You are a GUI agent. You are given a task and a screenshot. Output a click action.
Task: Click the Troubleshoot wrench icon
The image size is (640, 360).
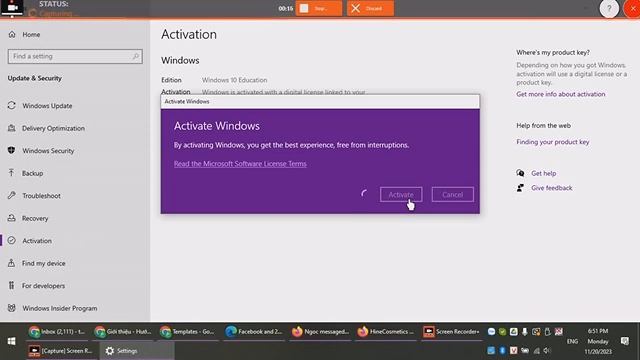(11, 195)
